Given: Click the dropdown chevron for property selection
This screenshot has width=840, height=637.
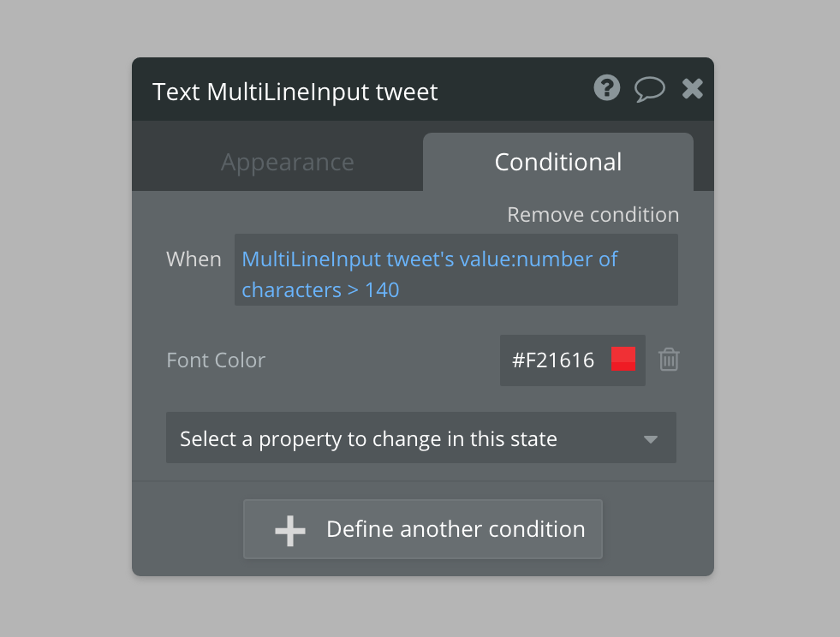Looking at the screenshot, I should pyautogui.click(x=650, y=438).
